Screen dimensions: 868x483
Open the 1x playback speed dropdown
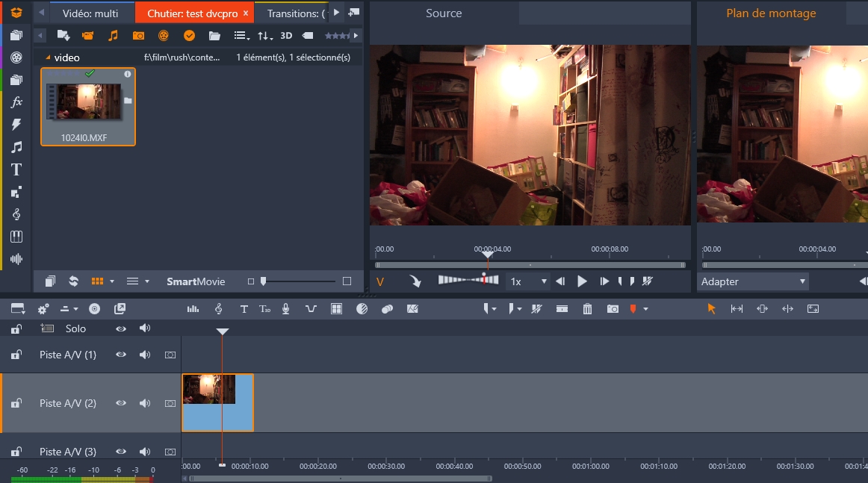[527, 281]
